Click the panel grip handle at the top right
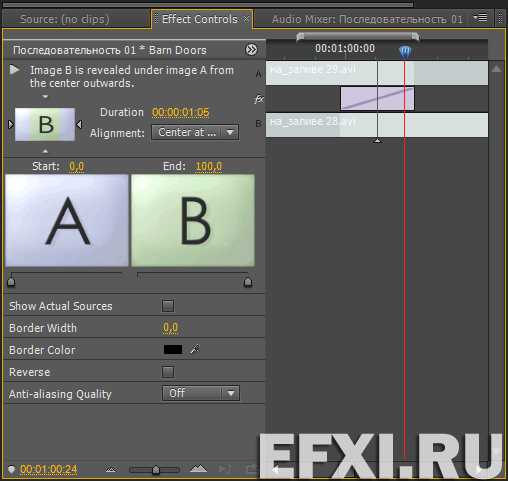The width and height of the screenshot is (508, 481). pyautogui.click(x=500, y=17)
